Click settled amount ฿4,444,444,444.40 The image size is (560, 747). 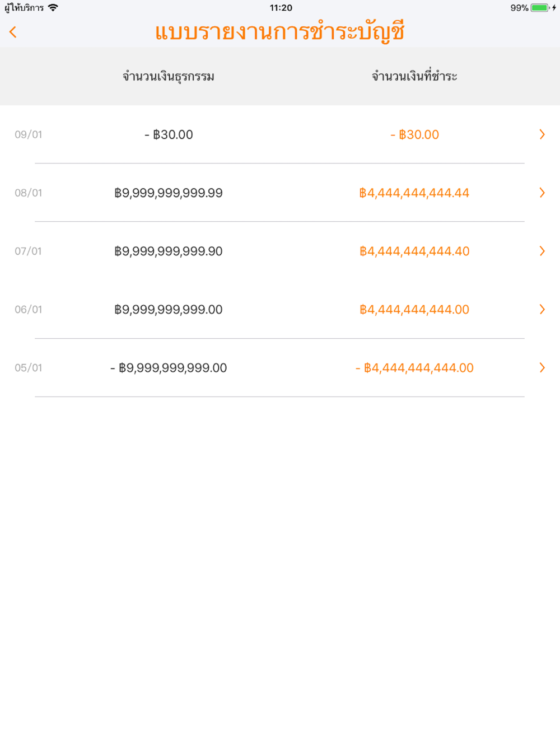point(414,251)
